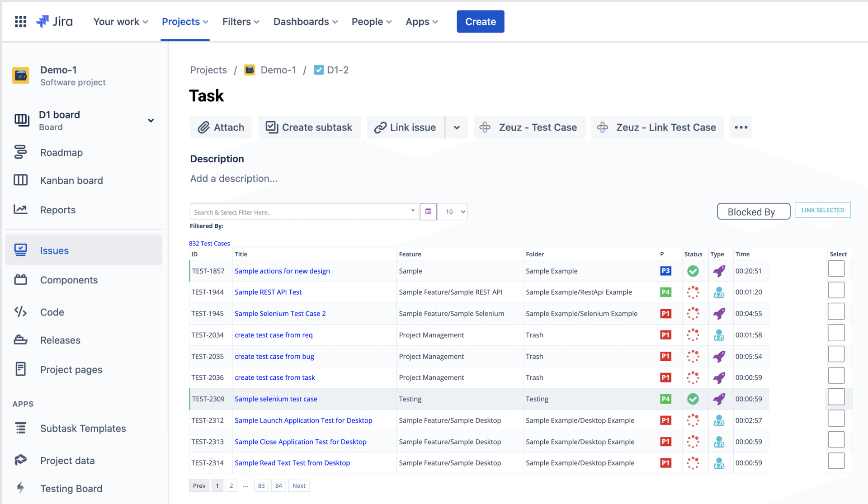Click the Search and Select Filter input field
The width and height of the screenshot is (868, 504).
click(x=303, y=211)
